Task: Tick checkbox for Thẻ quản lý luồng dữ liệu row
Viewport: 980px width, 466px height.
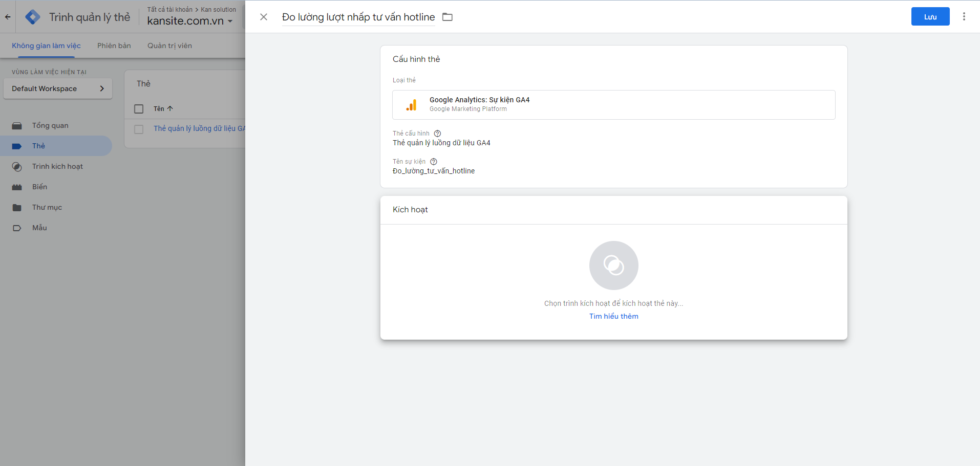Action: click(x=139, y=129)
